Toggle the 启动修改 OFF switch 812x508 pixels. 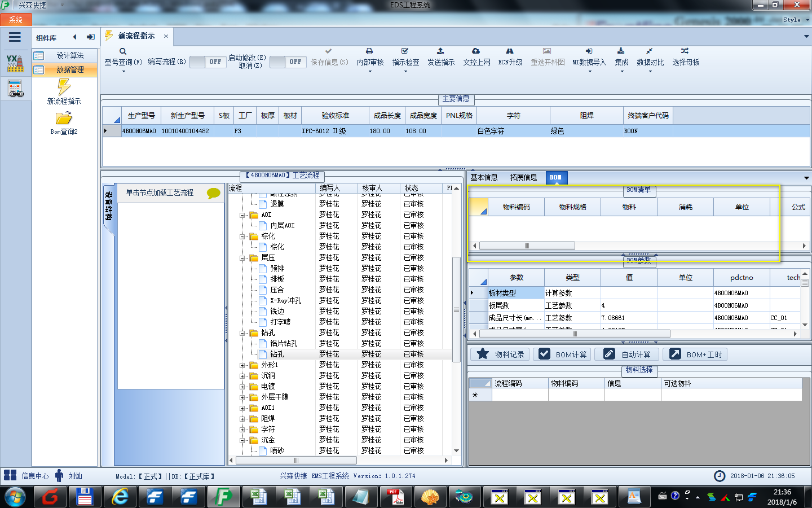coord(288,62)
